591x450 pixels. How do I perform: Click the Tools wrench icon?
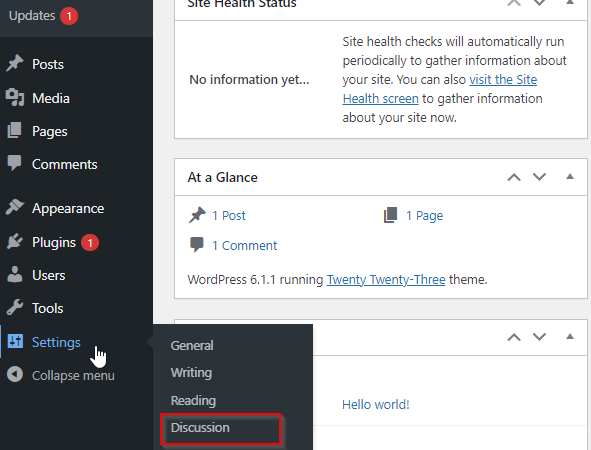coord(15,308)
